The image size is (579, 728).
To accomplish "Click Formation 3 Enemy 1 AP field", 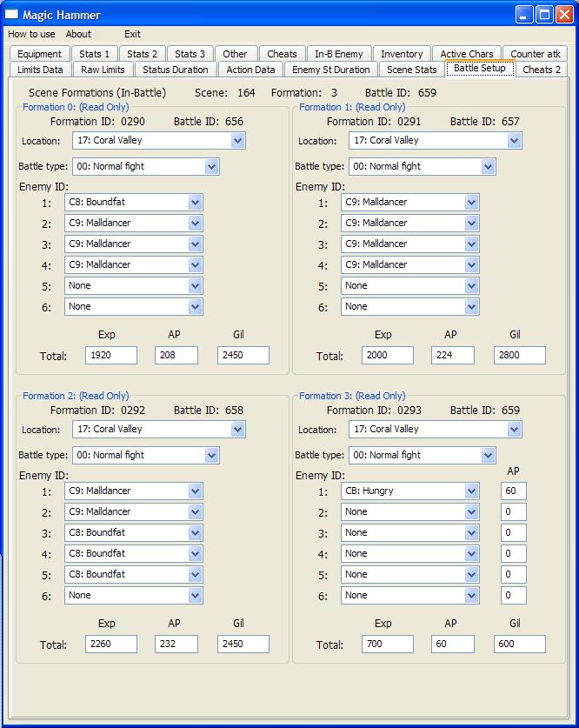I will coord(514,491).
